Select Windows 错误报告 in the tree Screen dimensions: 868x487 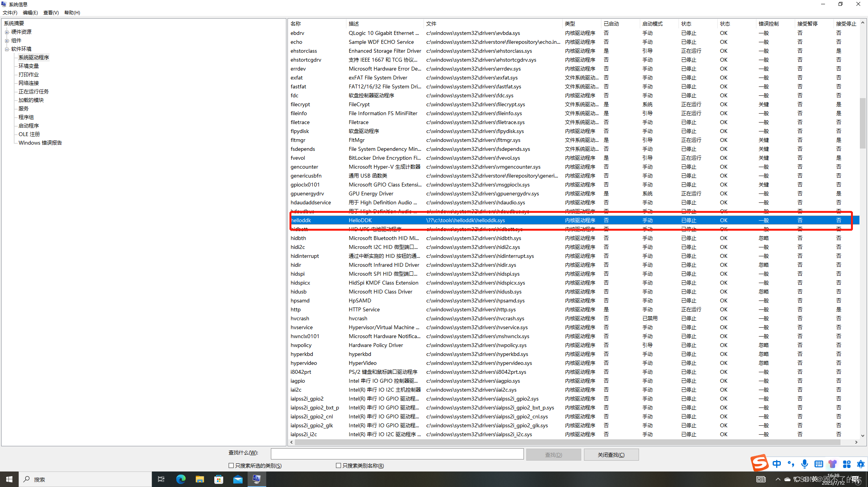tap(40, 143)
